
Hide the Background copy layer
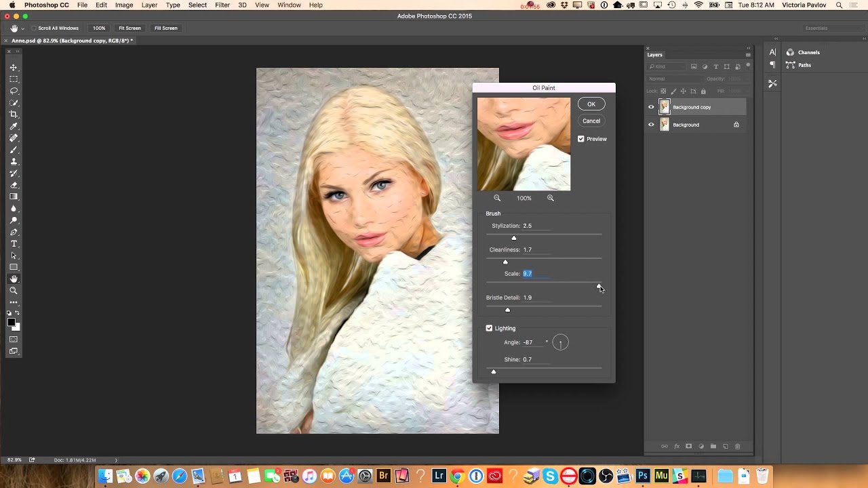click(x=651, y=106)
